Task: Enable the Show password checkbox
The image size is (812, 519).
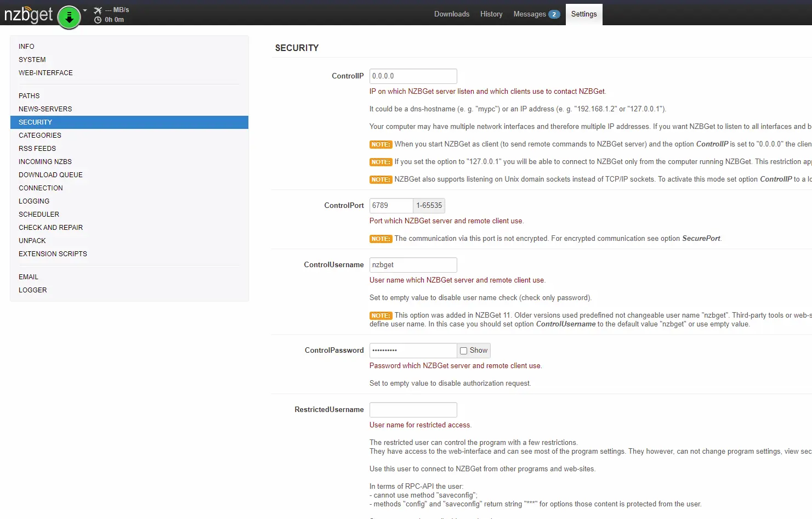Action: tap(464, 351)
